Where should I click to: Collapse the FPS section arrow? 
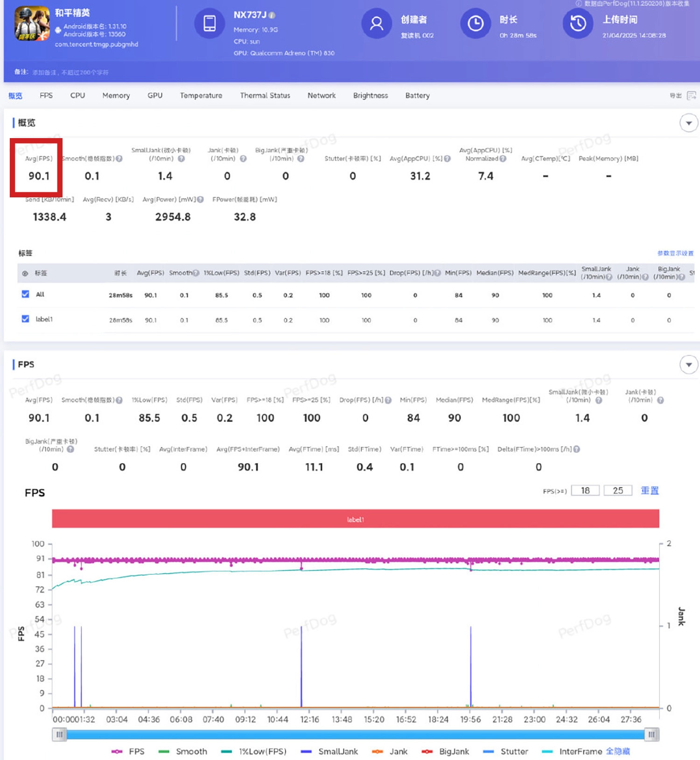click(x=689, y=365)
